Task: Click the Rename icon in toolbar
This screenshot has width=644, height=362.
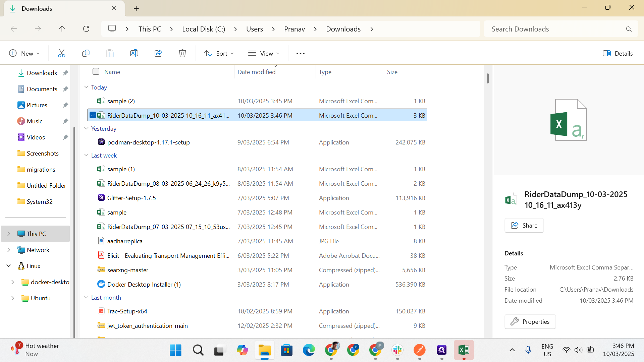Action: pyautogui.click(x=134, y=53)
